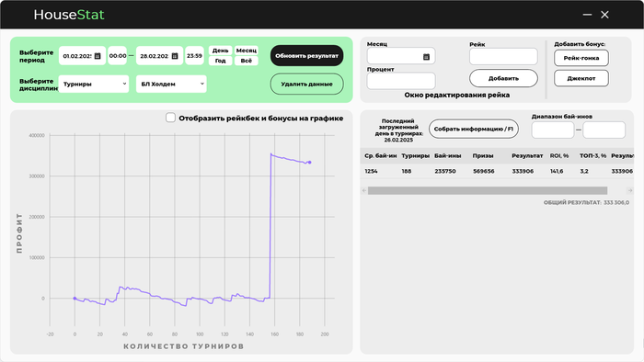
Task: Click Собрать информацию / F1 button
Action: [474, 129]
